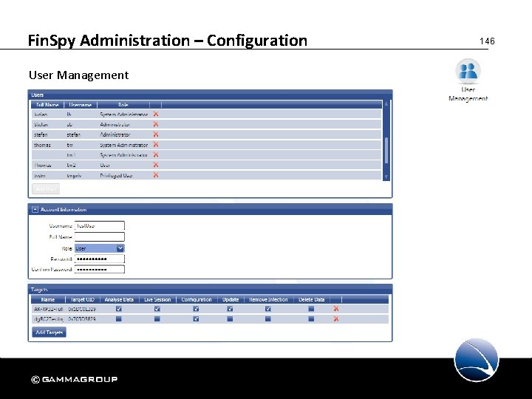Select target UID '0x70509829' cell
532x399 pixels.
82,319
